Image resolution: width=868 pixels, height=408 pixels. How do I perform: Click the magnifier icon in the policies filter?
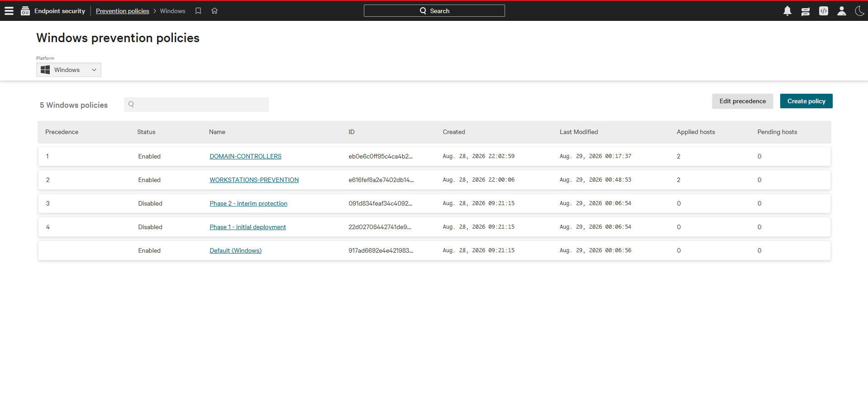[x=131, y=105]
